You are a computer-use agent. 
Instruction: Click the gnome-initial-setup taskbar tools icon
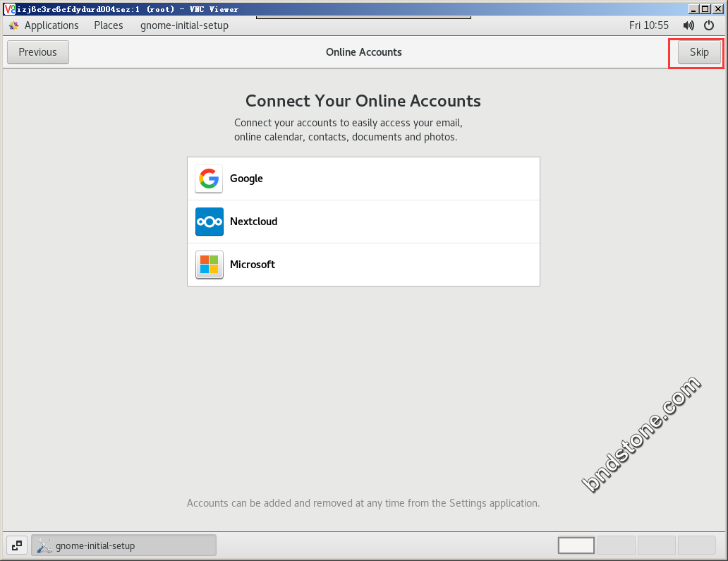coord(44,545)
